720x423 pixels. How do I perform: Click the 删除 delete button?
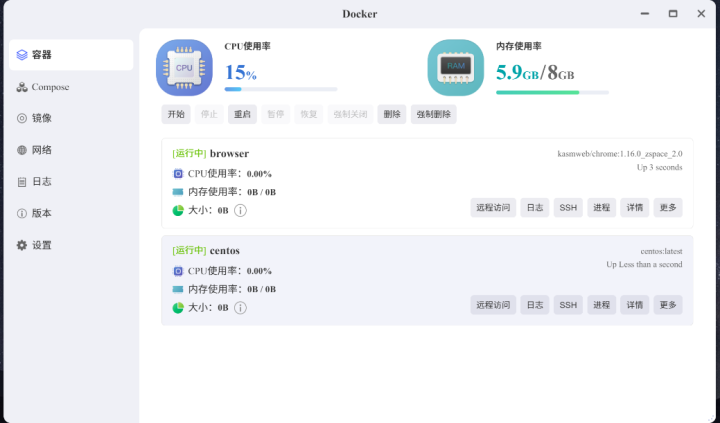[392, 114]
